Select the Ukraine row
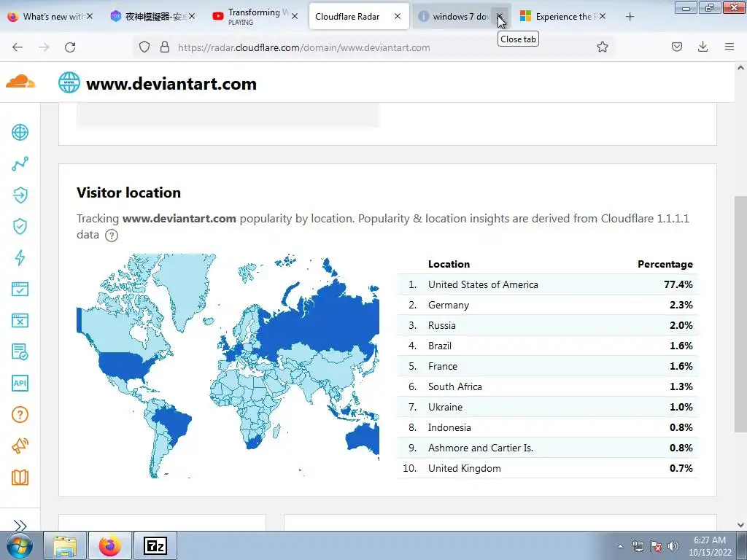This screenshot has width=747, height=560. (x=548, y=407)
